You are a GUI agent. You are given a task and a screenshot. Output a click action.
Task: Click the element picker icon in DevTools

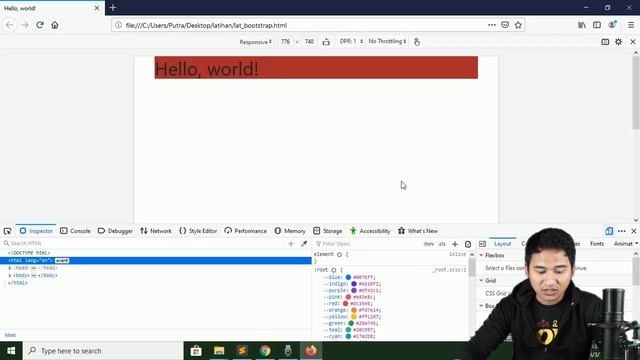coord(7,231)
